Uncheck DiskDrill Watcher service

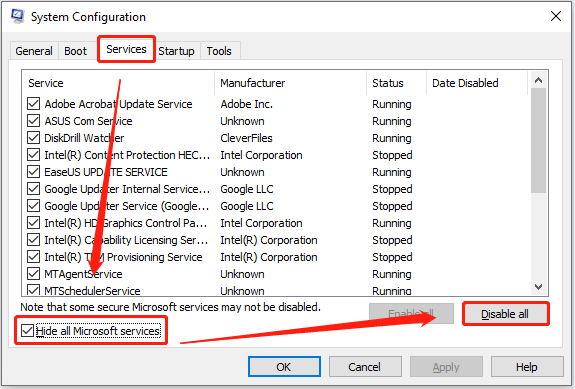(x=33, y=138)
